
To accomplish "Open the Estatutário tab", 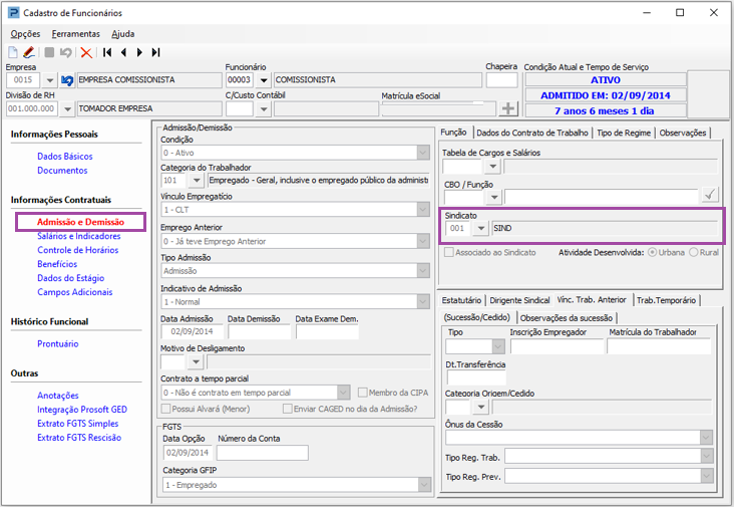I will point(461,300).
